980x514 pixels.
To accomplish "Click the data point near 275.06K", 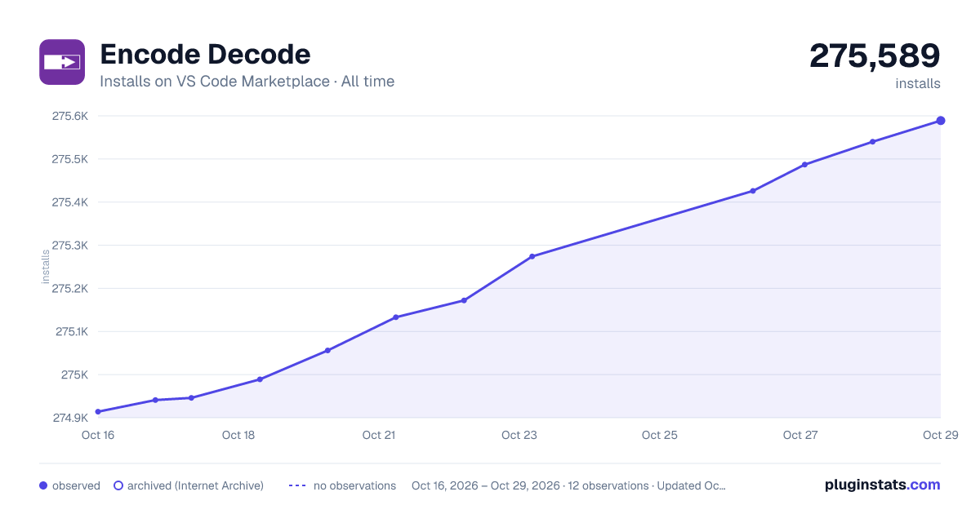I will click(327, 351).
